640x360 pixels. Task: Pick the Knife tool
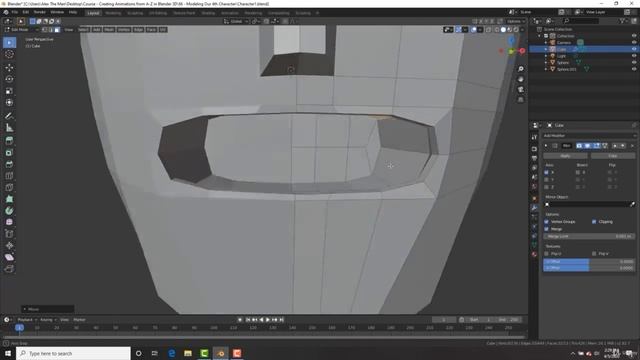pos(9,187)
